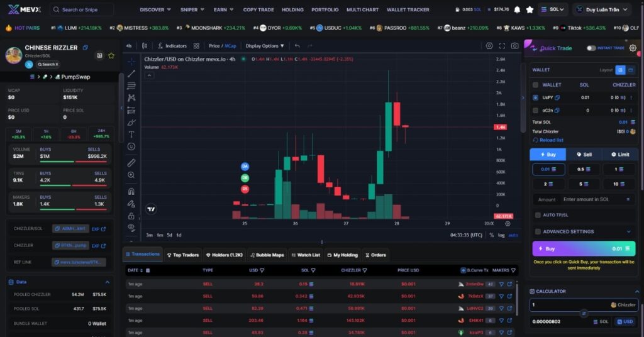Screen dimensions: 644x337
Task: Select the patterns drawing tool
Action: coord(131,97)
